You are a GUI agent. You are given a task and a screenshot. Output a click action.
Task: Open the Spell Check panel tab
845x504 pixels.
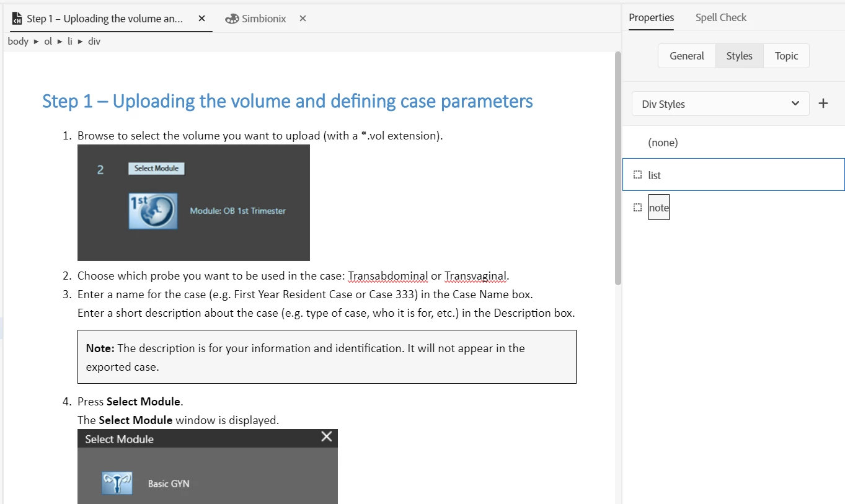tap(721, 17)
